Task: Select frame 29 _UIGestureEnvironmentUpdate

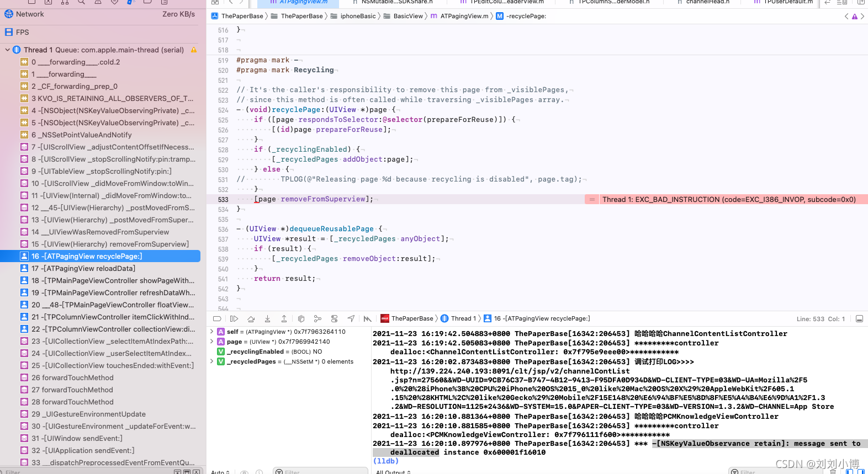Action: (100, 414)
